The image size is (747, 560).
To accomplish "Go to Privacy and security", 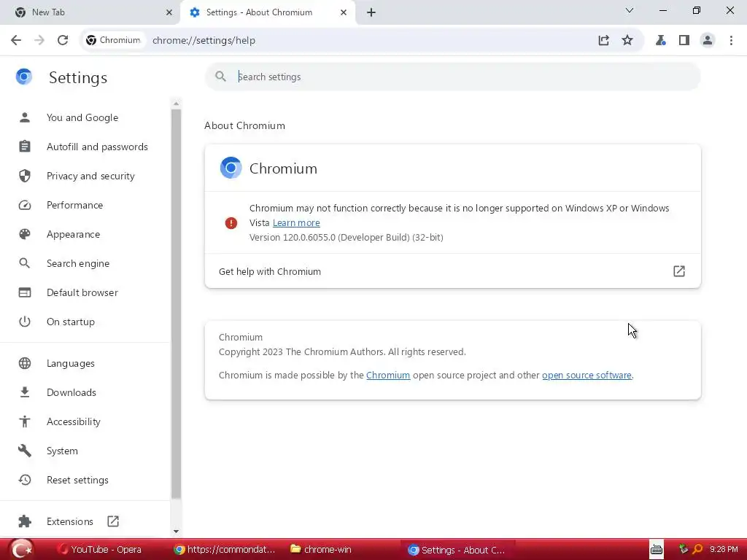I will tap(90, 176).
